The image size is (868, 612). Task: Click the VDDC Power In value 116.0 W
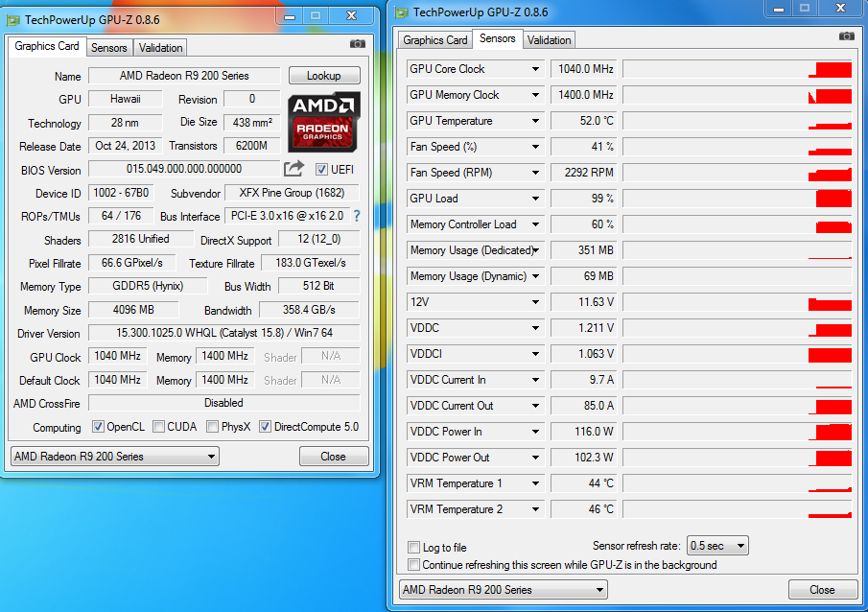(583, 432)
